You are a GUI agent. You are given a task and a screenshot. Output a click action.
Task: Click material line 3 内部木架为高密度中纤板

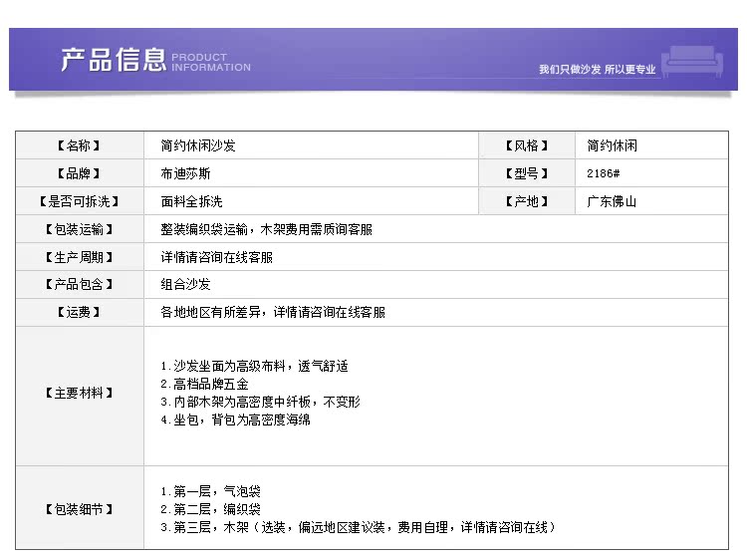coord(236,402)
